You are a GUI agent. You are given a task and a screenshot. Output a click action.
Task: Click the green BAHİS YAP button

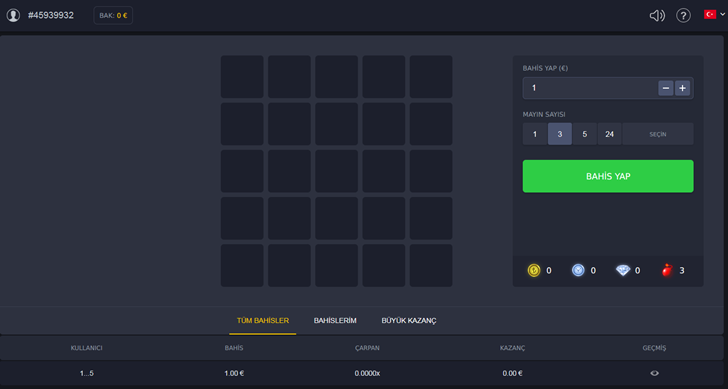608,176
